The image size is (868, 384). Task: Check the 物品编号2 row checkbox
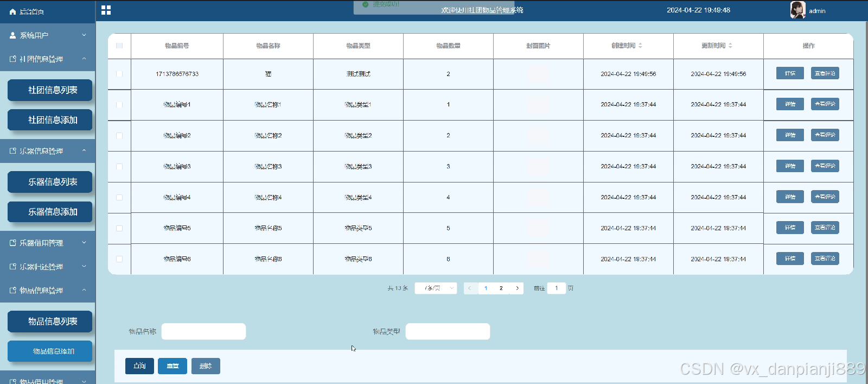[x=119, y=136]
